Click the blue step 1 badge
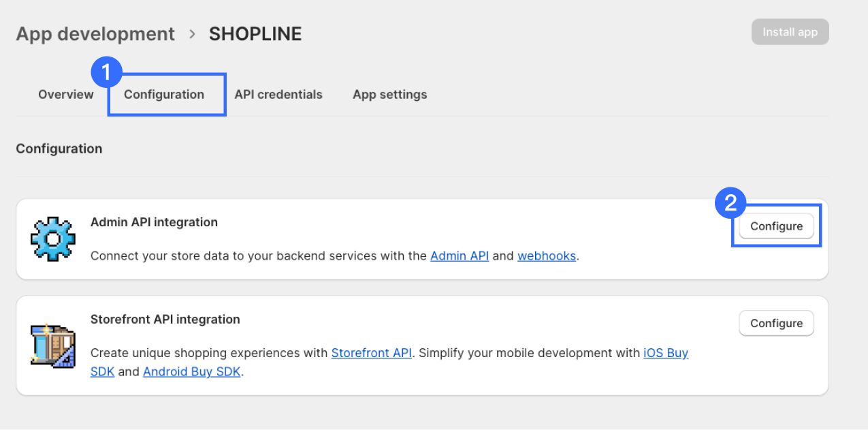This screenshot has height=430, width=868. pyautogui.click(x=106, y=72)
